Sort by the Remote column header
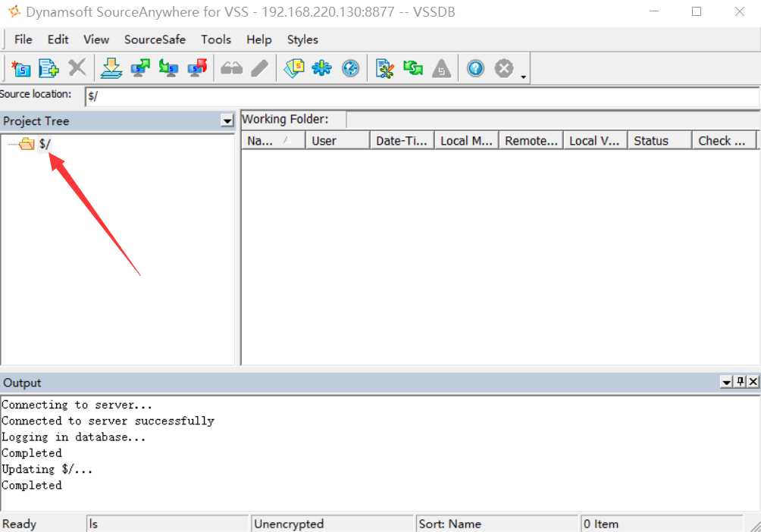The width and height of the screenshot is (761, 532). 531,140
